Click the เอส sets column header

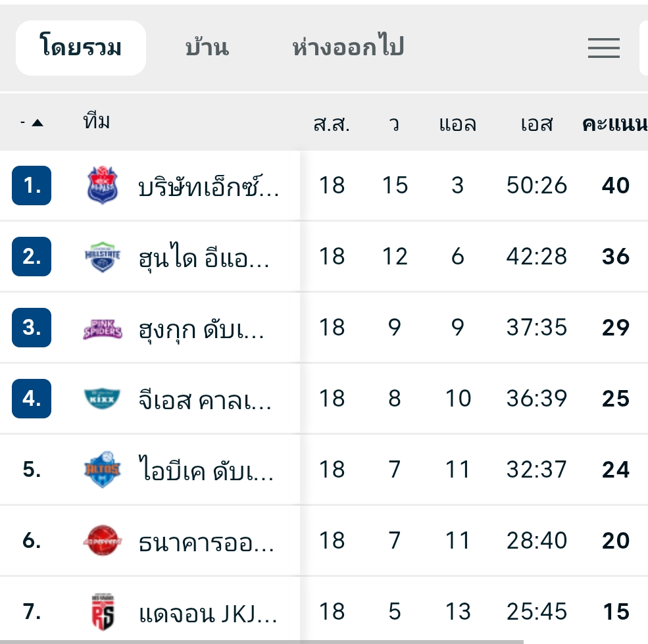coord(536,124)
